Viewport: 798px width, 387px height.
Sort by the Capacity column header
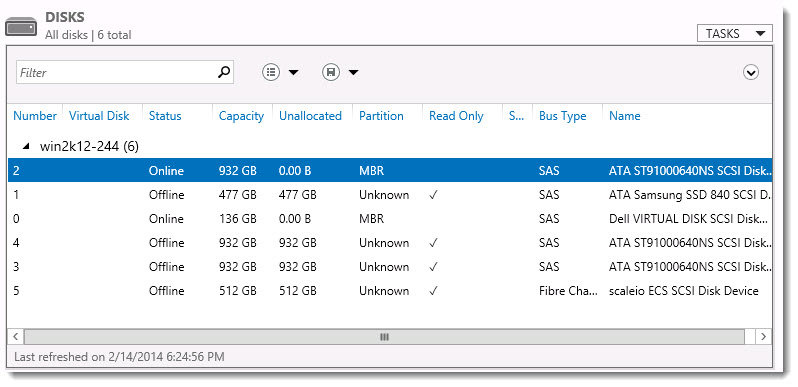pos(241,116)
